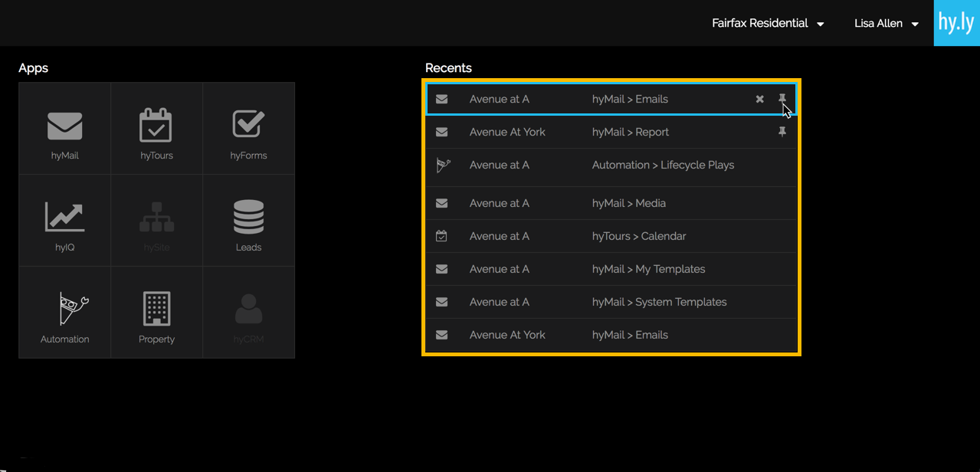Open hyTours > Calendar recent item
Screen dimensions: 980x472
click(611, 236)
